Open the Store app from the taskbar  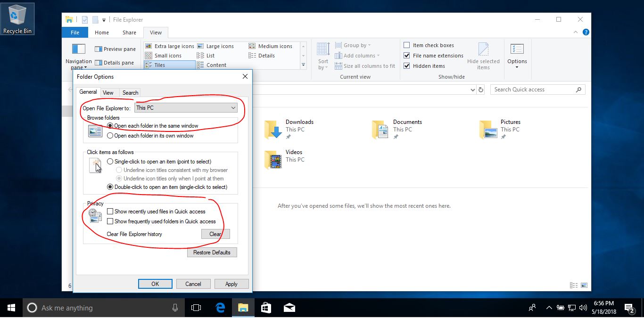[266, 308]
